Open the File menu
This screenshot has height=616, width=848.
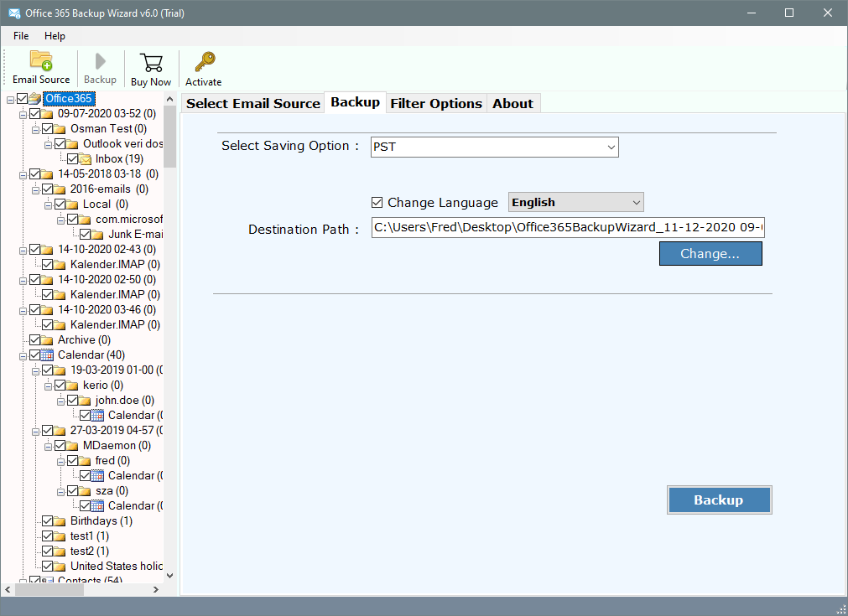(x=21, y=36)
